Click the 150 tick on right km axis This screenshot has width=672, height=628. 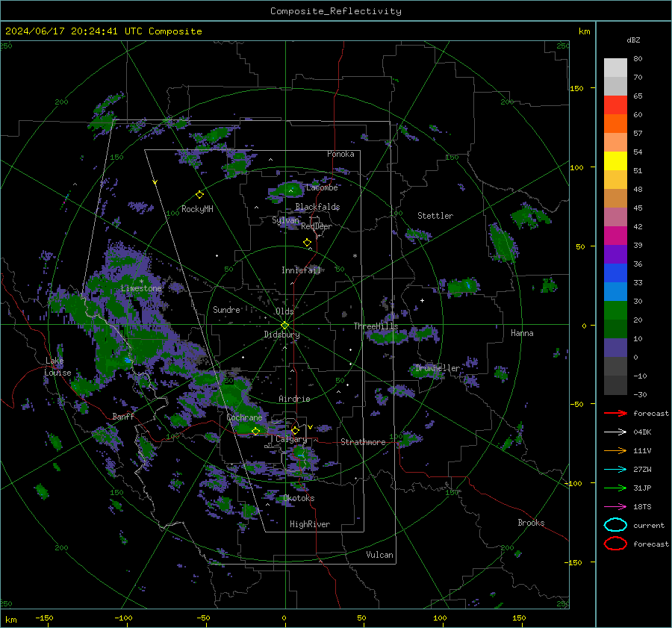coord(576,88)
